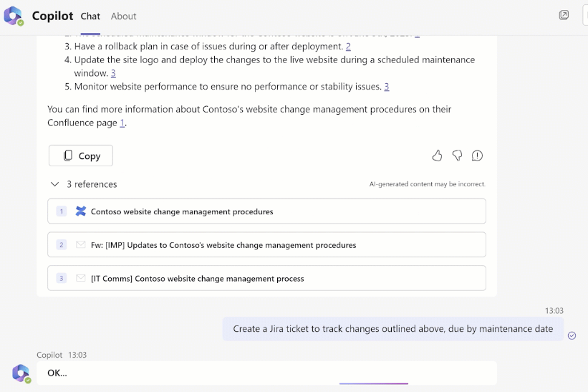This screenshot has height=392, width=588.
Task: Click the mail icon in reference 2
Action: pyautogui.click(x=81, y=244)
